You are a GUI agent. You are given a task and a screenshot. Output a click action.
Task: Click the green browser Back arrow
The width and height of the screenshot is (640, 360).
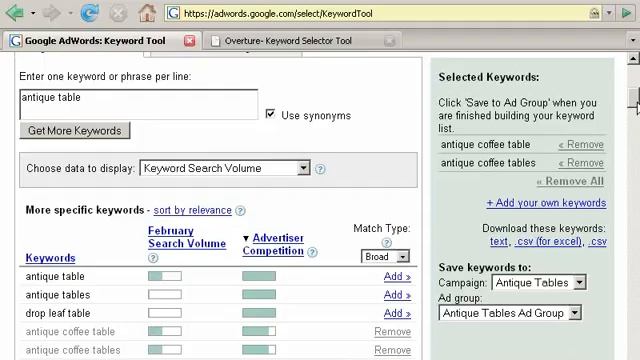point(15,13)
